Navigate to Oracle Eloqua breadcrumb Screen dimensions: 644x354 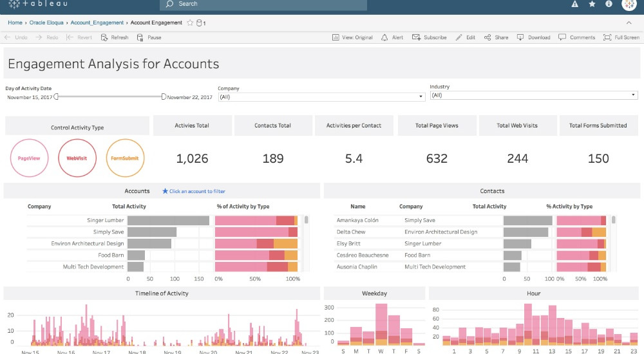46,23
